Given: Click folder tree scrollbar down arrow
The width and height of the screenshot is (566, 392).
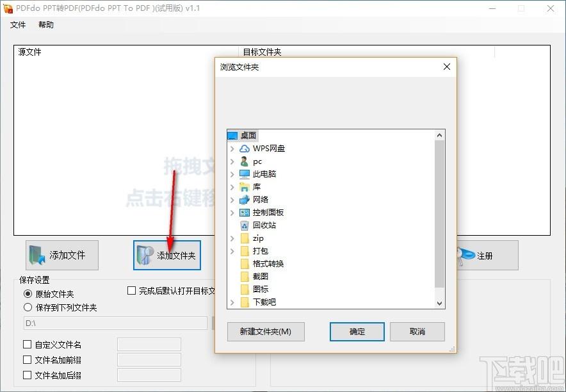Looking at the screenshot, I should pos(439,303).
